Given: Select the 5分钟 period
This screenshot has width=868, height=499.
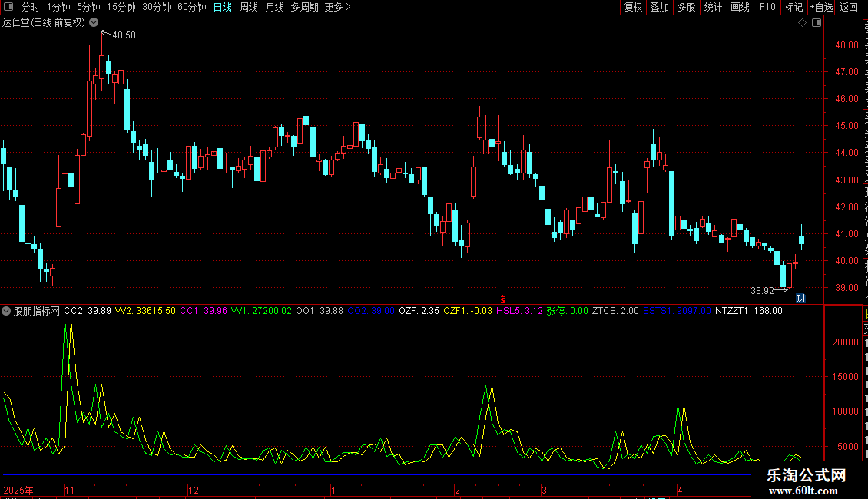Looking at the screenshot, I should click(88, 7).
